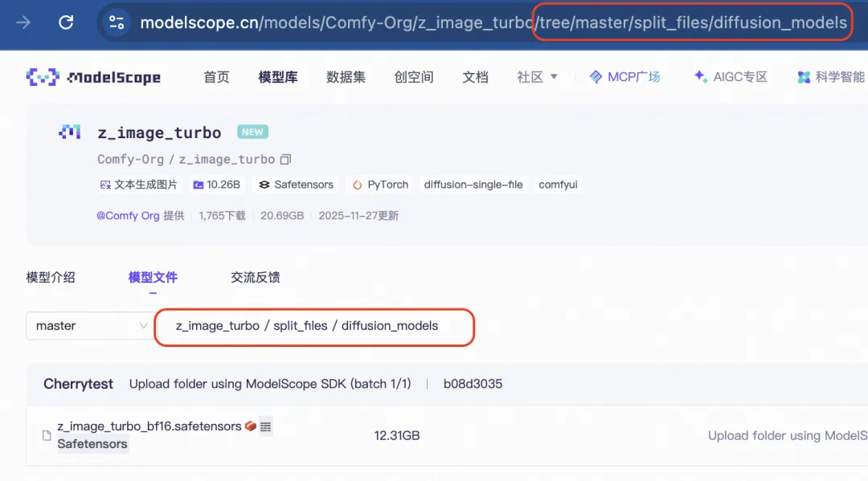Image resolution: width=868 pixels, height=481 pixels.
Task: Click the red cube icon beside the safetensors file
Action: [x=251, y=426]
